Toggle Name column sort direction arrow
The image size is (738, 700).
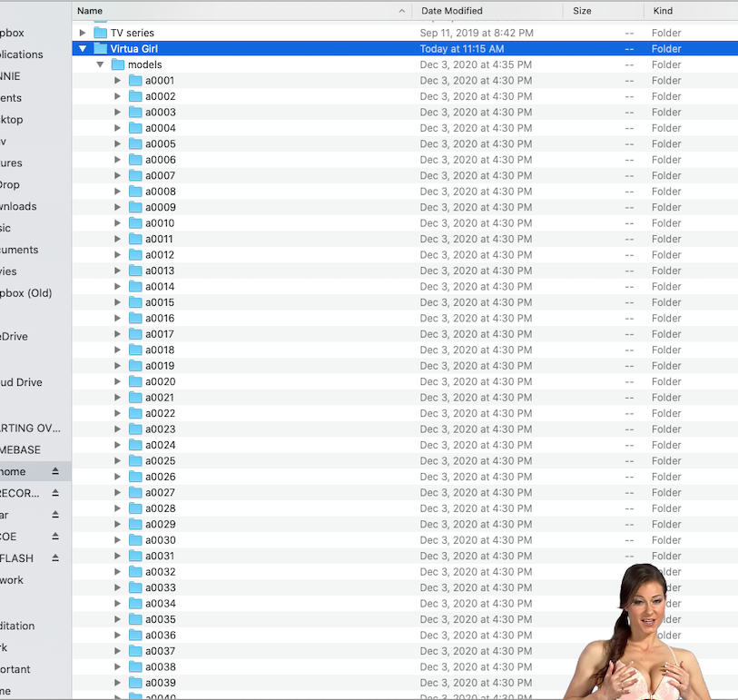click(x=402, y=11)
